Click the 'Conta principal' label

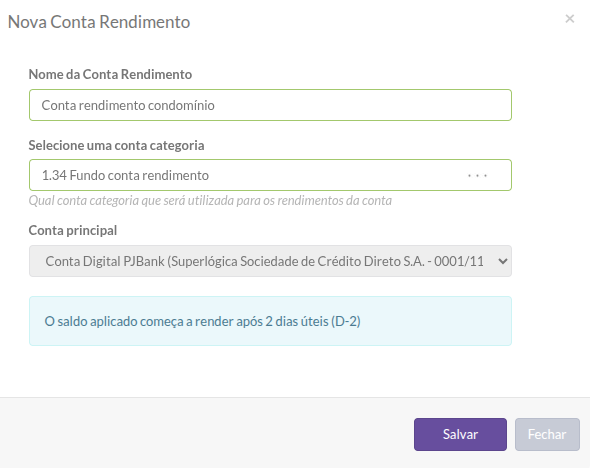click(73, 230)
